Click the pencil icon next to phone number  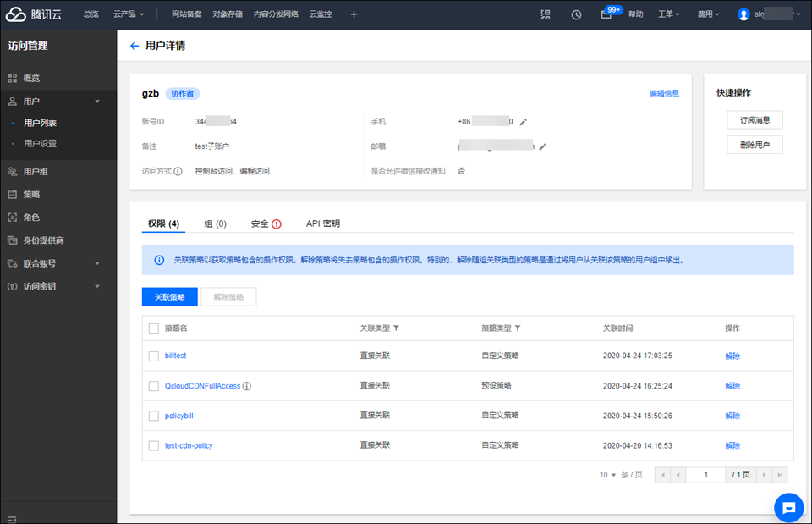click(524, 122)
